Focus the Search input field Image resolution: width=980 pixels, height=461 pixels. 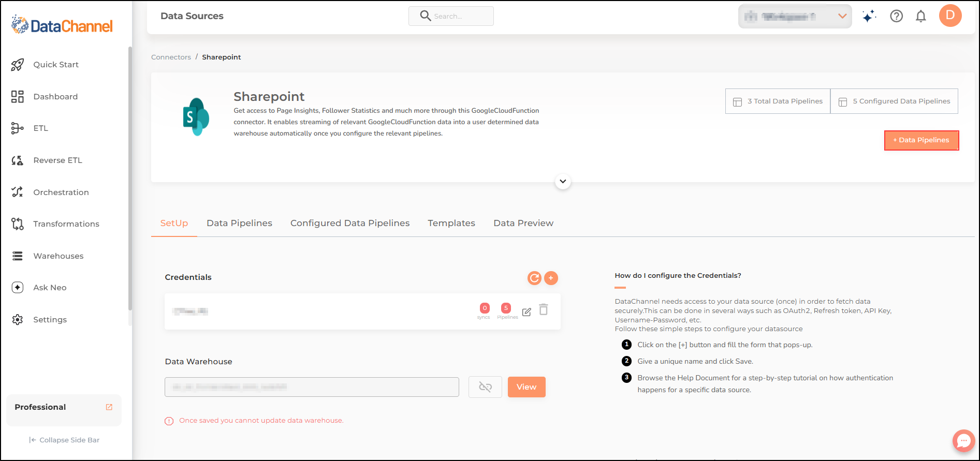451,16
